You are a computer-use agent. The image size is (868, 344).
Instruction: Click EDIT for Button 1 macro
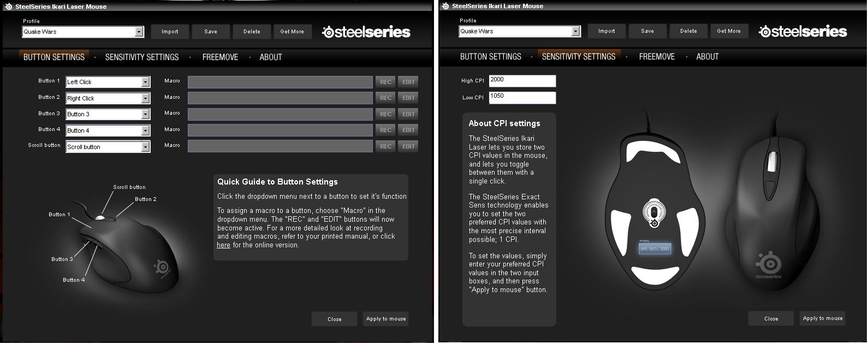point(408,82)
